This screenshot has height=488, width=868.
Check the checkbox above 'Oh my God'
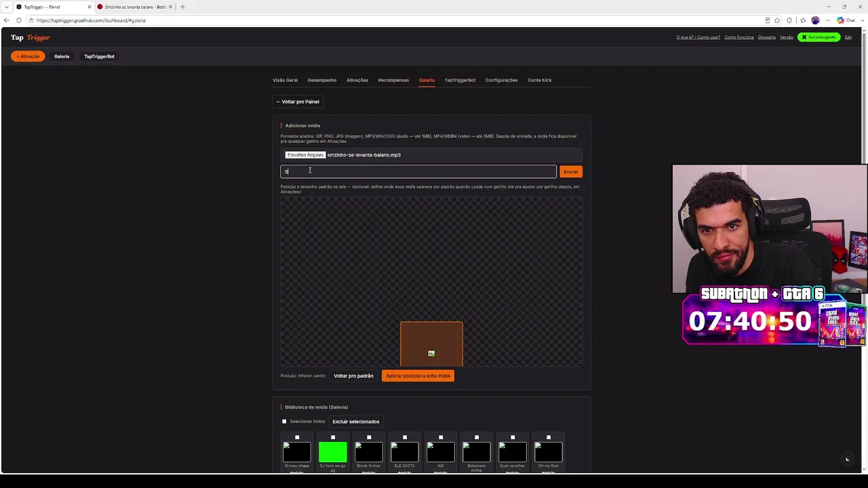click(549, 437)
